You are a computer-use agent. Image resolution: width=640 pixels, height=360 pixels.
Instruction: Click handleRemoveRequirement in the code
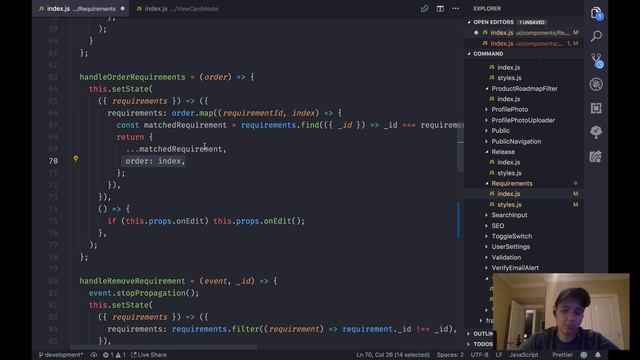click(x=132, y=281)
